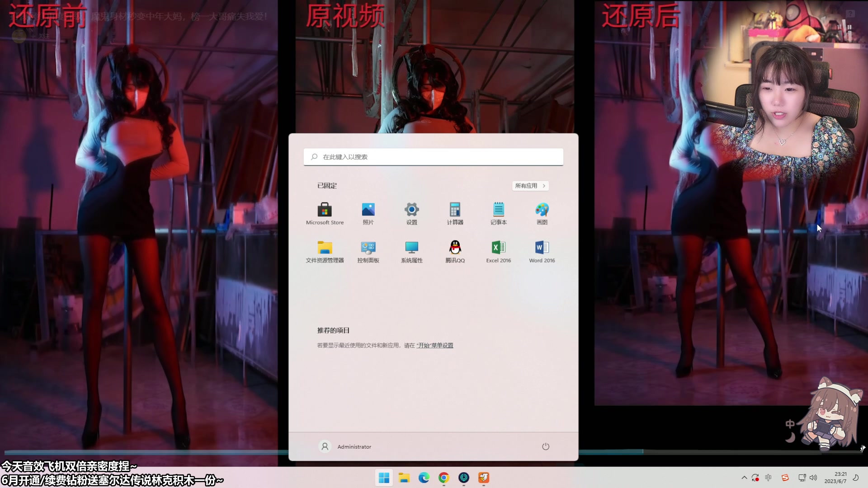Launch 画图 (Paint)
Image resolution: width=868 pixels, height=488 pixels.
coord(542,214)
